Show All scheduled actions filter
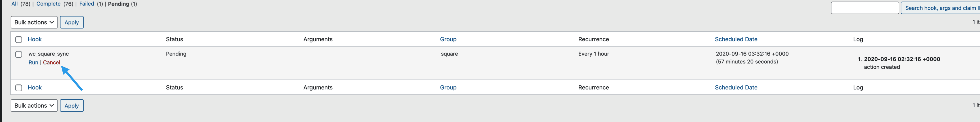 pos(14,4)
